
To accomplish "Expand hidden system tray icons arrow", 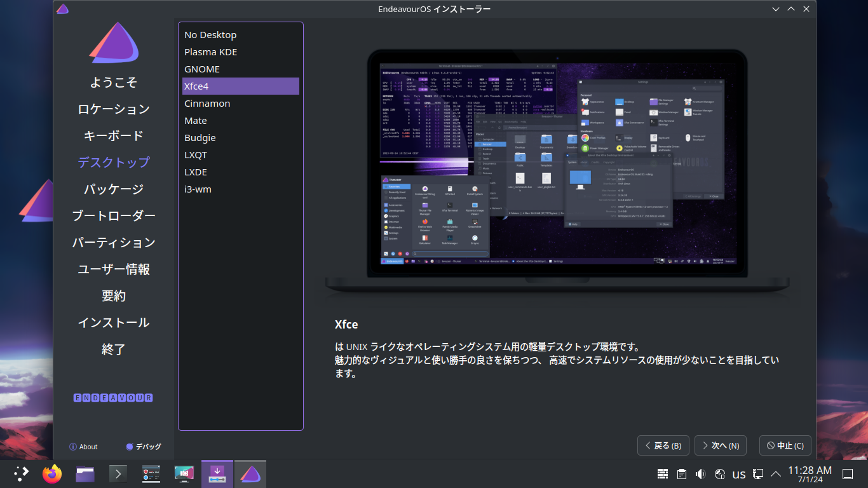I will (776, 474).
